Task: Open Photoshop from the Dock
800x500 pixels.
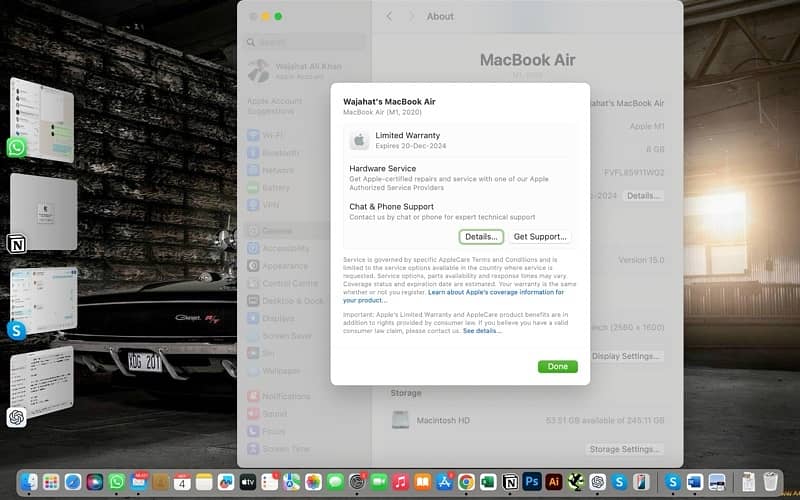Action: (x=532, y=482)
